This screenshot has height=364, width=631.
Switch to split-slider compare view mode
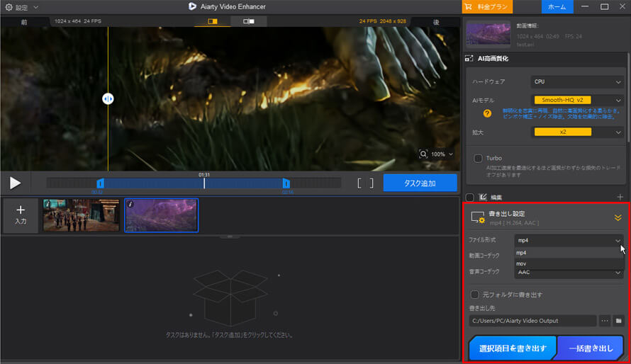213,21
